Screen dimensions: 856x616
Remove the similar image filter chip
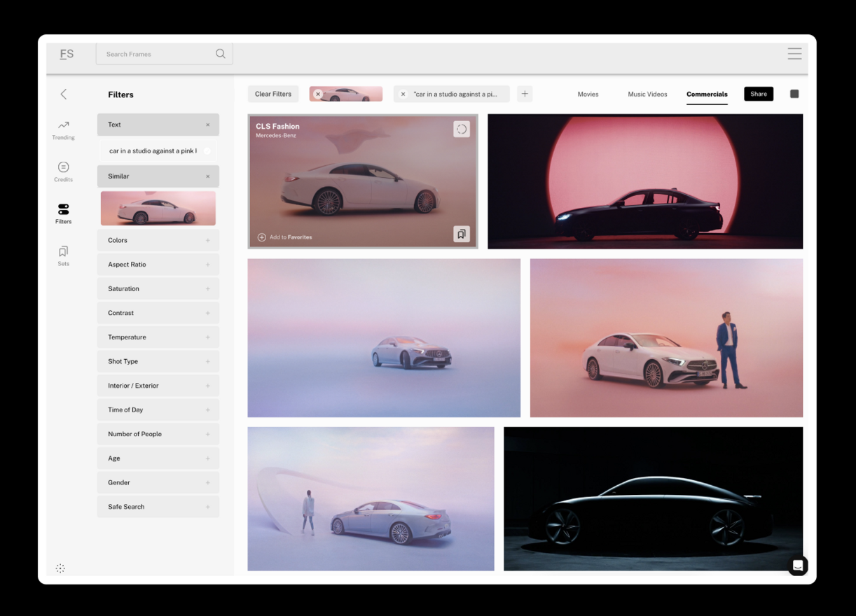click(318, 94)
